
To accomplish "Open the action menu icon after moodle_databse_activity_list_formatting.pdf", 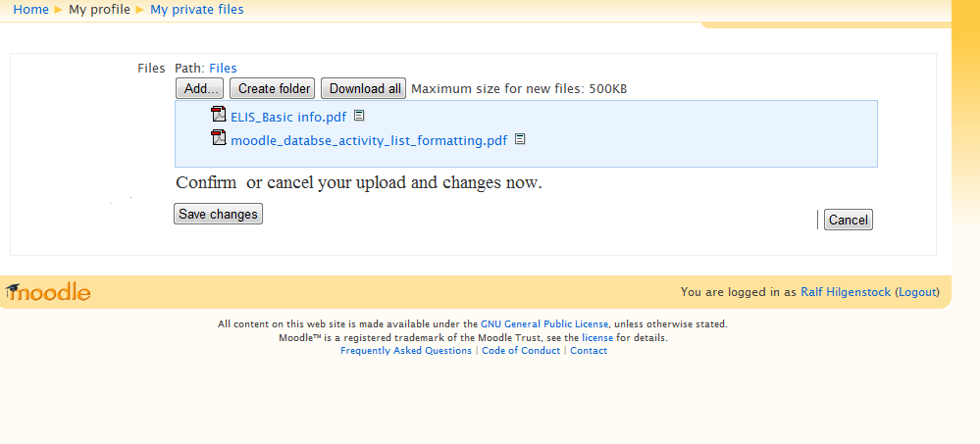I will 520,138.
